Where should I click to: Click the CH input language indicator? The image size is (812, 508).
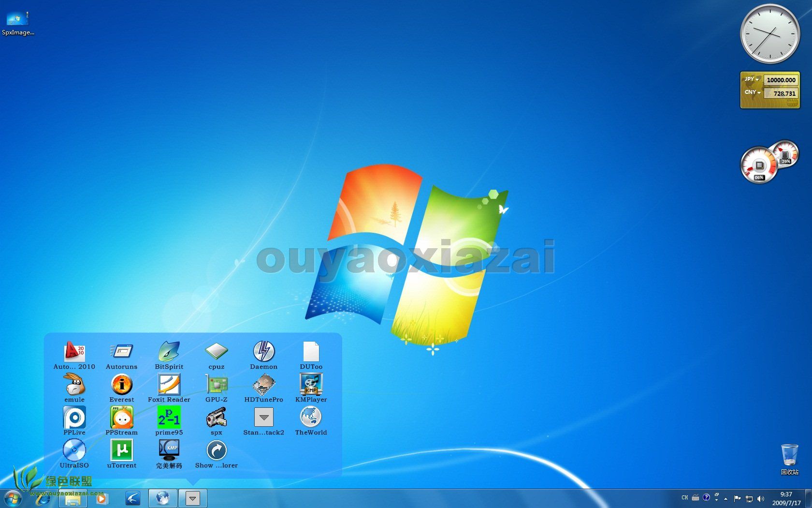(x=685, y=498)
